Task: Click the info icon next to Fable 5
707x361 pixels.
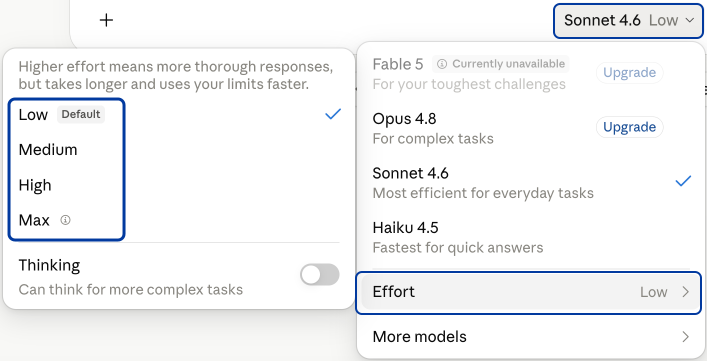Action: [x=442, y=64]
